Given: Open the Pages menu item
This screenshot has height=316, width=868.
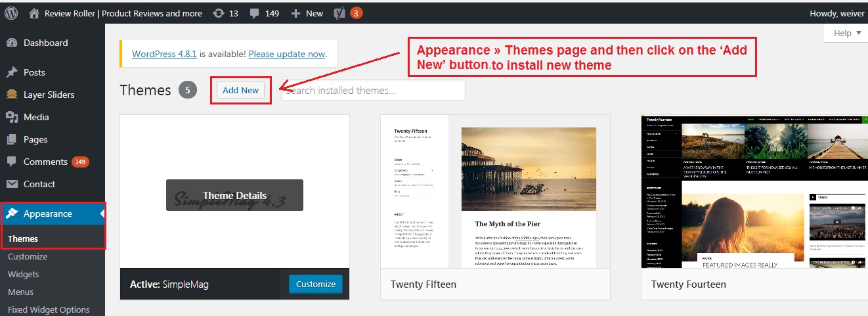Looking at the screenshot, I should [35, 139].
